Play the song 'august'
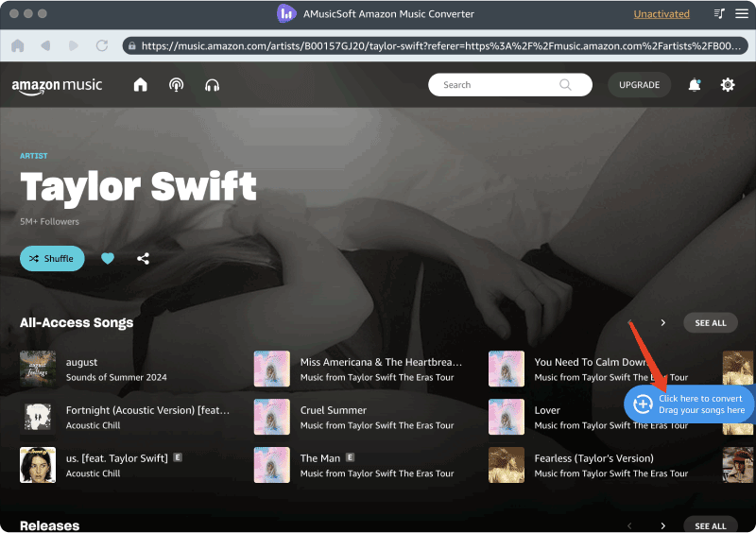This screenshot has width=756, height=533. (x=81, y=362)
